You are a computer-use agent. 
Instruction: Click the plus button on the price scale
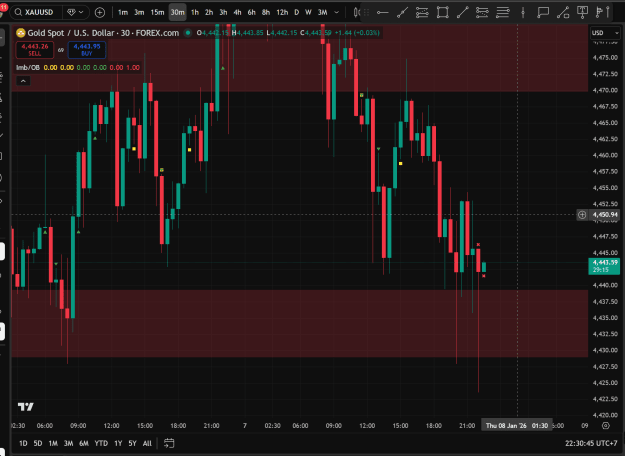pos(582,215)
